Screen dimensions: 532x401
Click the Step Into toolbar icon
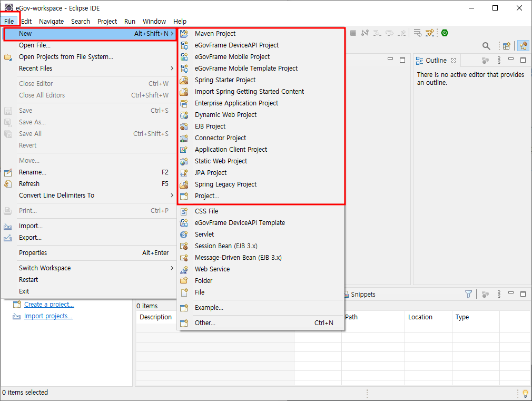(377, 33)
